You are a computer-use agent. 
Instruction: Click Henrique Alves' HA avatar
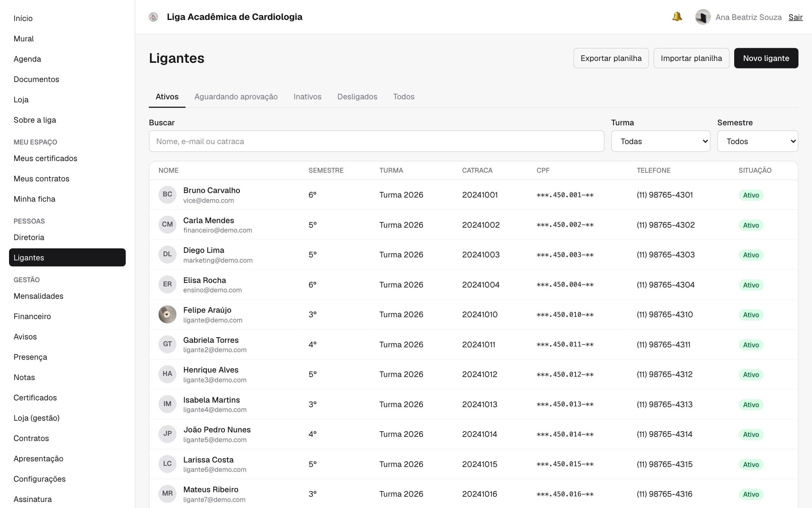click(x=167, y=374)
